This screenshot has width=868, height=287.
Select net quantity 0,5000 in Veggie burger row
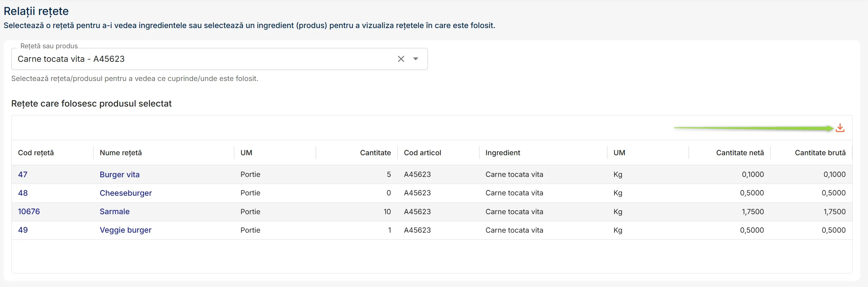click(752, 230)
